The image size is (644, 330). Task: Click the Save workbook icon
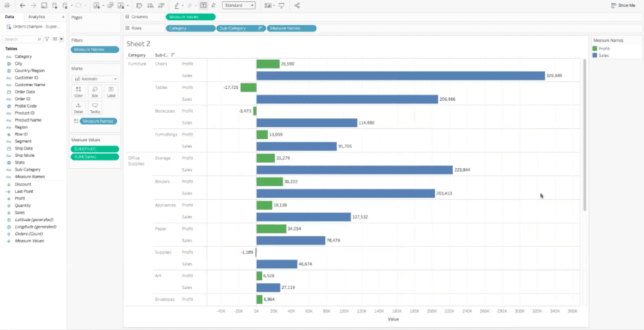(44, 6)
